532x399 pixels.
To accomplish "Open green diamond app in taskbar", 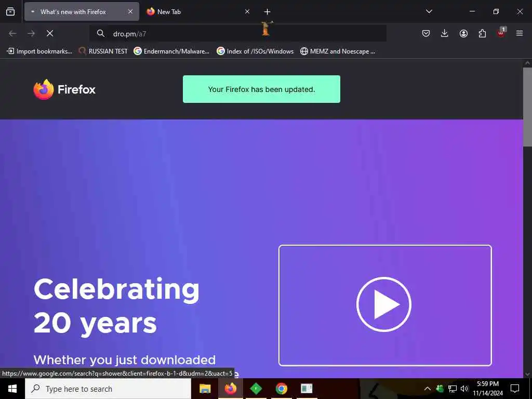I will click(x=256, y=389).
